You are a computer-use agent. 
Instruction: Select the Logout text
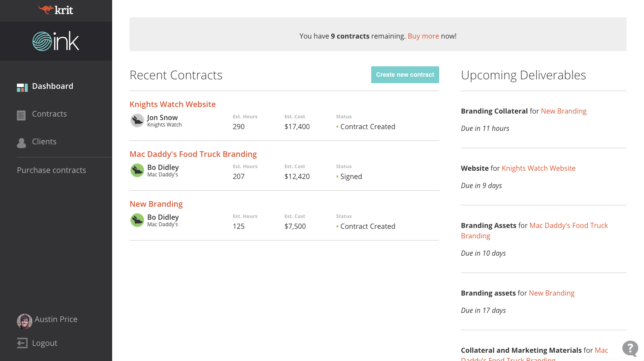click(x=45, y=343)
